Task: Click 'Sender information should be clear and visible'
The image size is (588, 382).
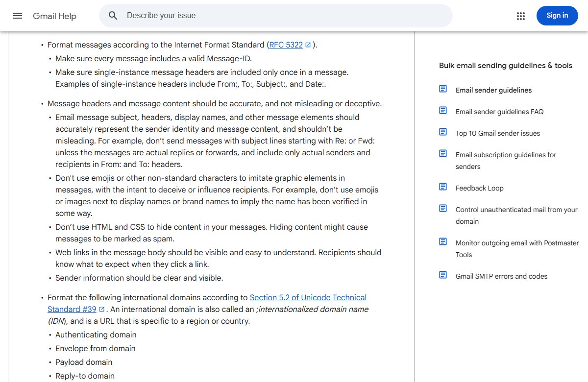Action: pos(139,278)
